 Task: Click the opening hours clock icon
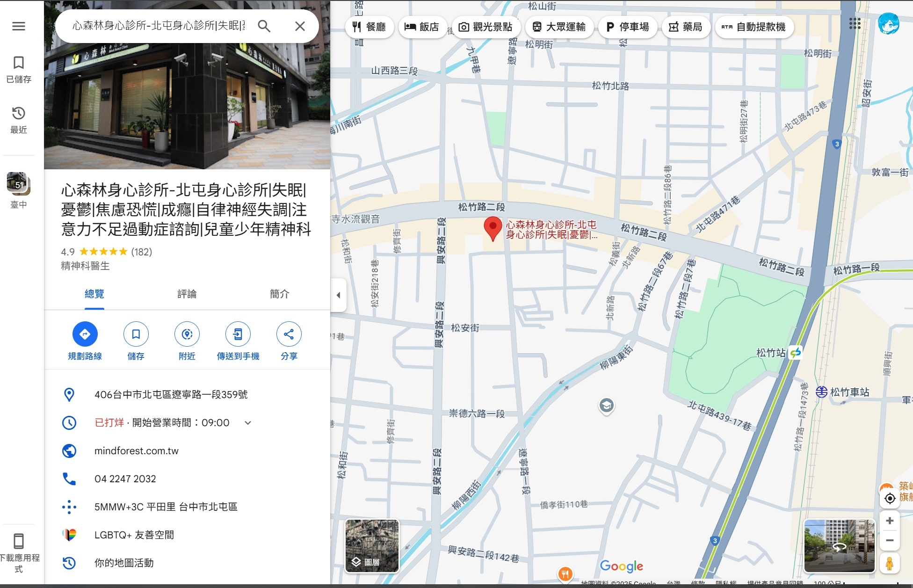pyautogui.click(x=69, y=423)
